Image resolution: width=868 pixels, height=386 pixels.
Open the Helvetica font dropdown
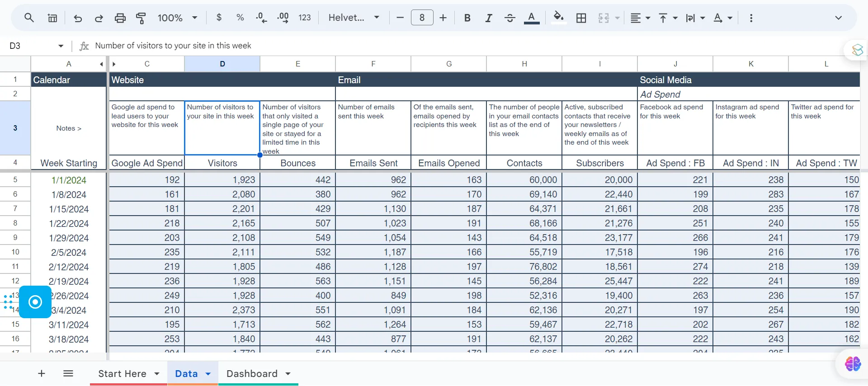[354, 18]
